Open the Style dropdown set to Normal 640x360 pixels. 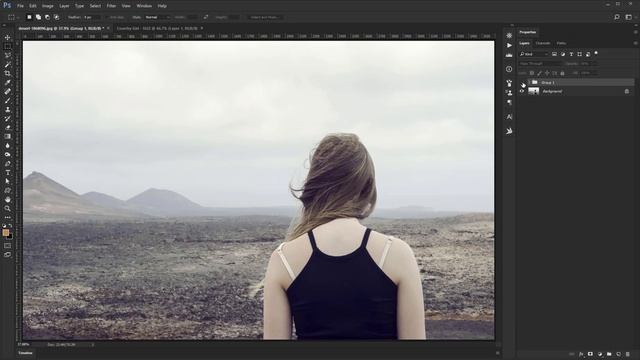click(158, 17)
